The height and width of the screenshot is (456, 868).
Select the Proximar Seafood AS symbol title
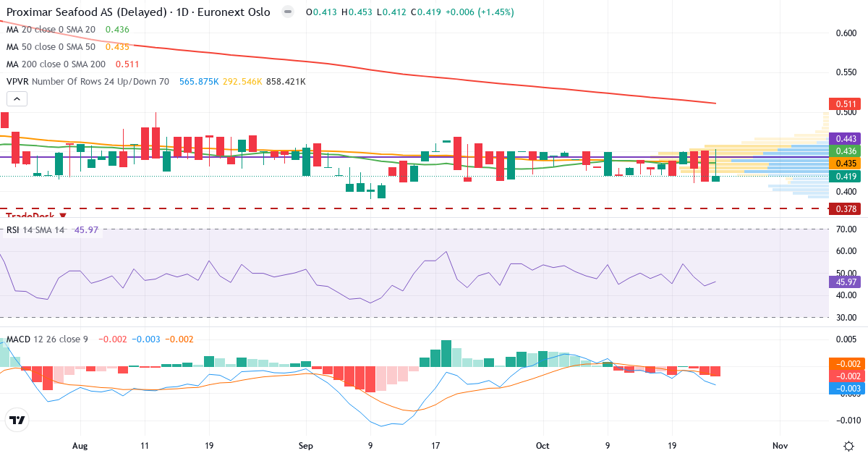pos(138,12)
